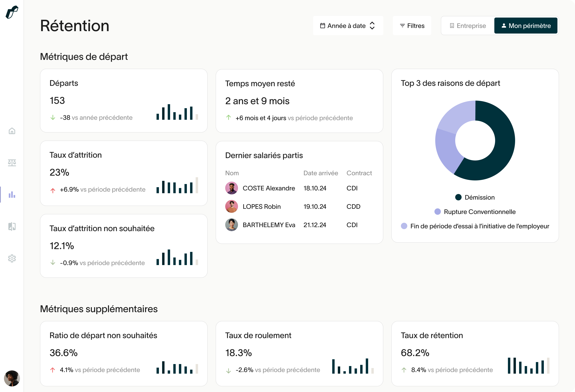This screenshot has height=392, width=575.
Task: Open the Année à date period dropdown
Action: click(346, 26)
